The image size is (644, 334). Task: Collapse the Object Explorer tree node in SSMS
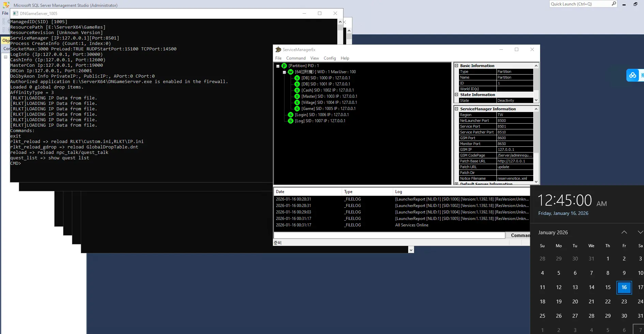click(5, 57)
